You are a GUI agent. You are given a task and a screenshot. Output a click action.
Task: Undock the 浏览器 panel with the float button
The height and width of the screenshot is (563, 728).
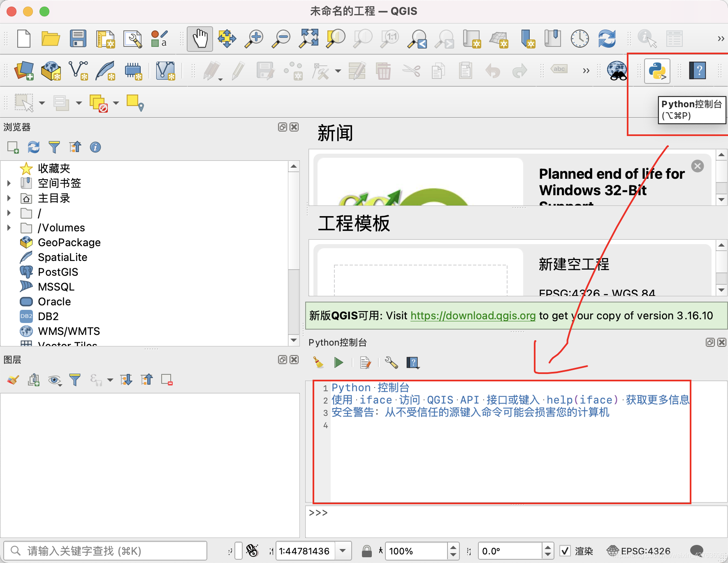[x=282, y=127]
